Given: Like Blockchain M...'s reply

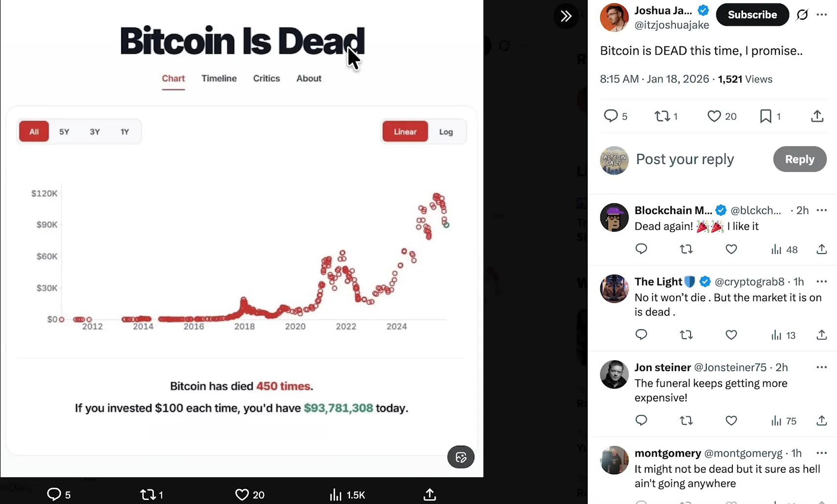Looking at the screenshot, I should (x=731, y=249).
